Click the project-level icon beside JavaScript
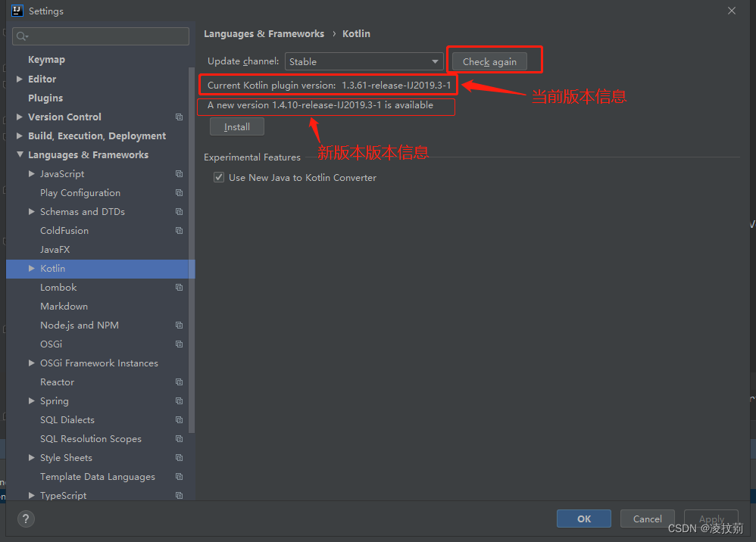 click(180, 174)
